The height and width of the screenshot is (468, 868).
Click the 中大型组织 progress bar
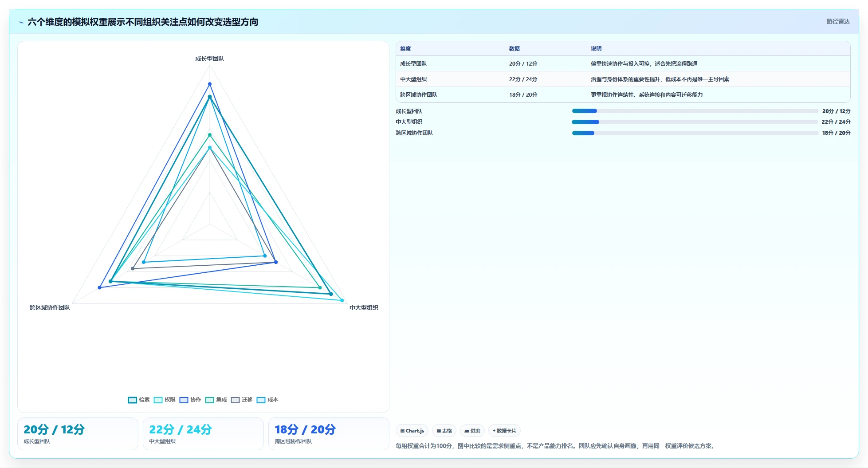click(x=695, y=122)
